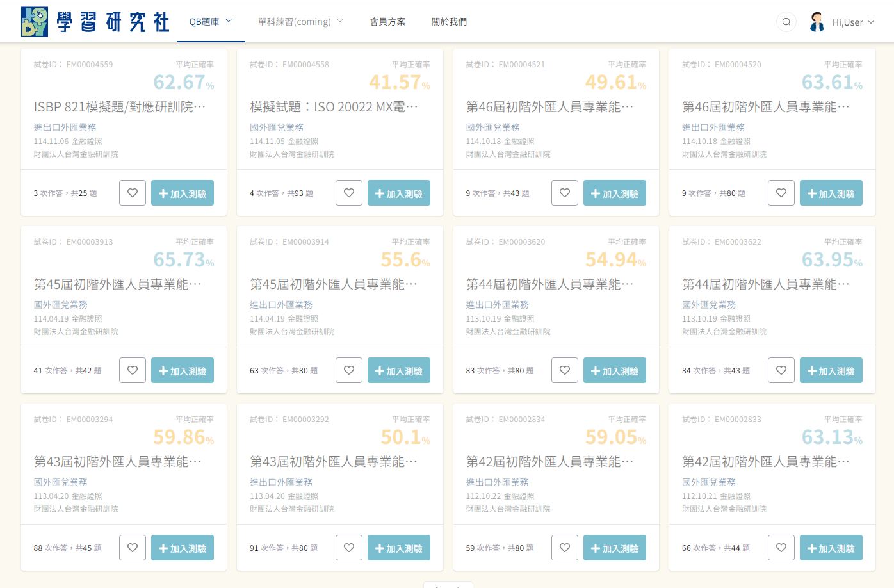894x588 pixels.
Task: Favorite exam EM00004559 with heart icon
Action: 133,193
